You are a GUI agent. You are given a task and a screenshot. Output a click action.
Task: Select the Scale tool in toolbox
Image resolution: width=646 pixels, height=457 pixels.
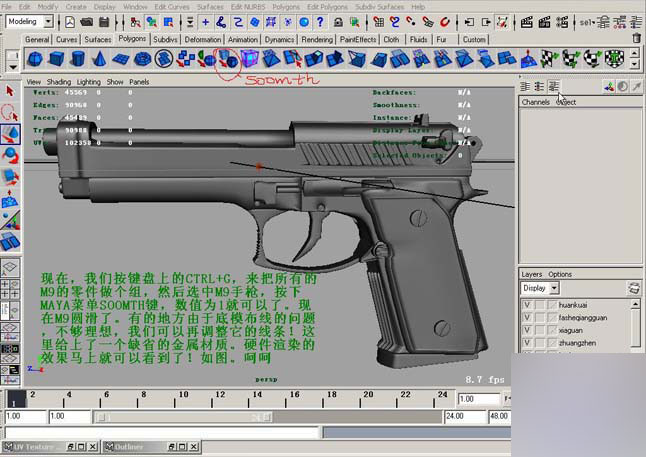click(x=10, y=177)
